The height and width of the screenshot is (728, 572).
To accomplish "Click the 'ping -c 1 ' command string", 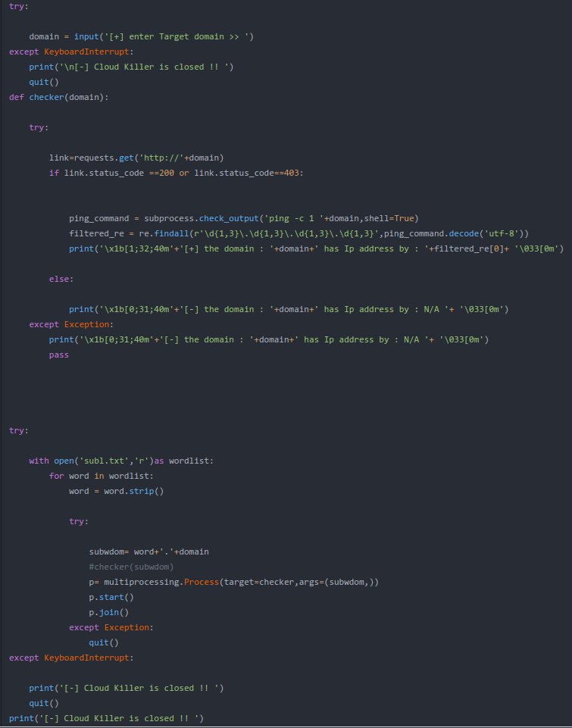I will click(294, 218).
